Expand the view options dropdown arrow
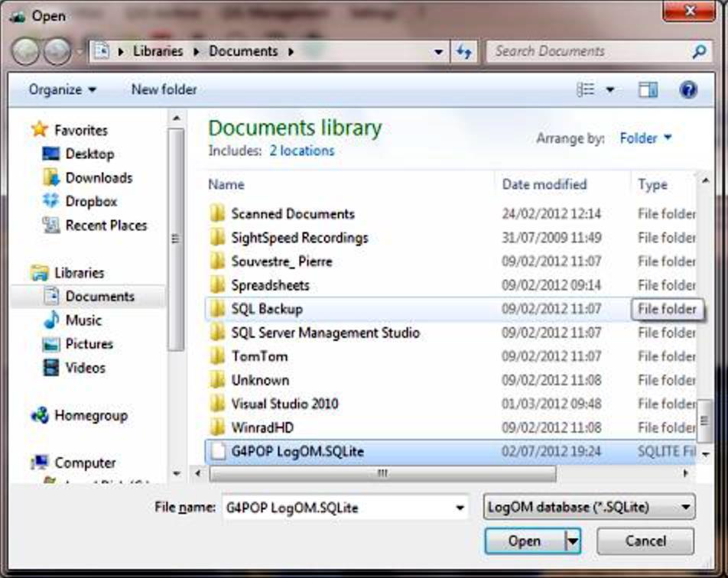The width and height of the screenshot is (728, 578). point(610,89)
